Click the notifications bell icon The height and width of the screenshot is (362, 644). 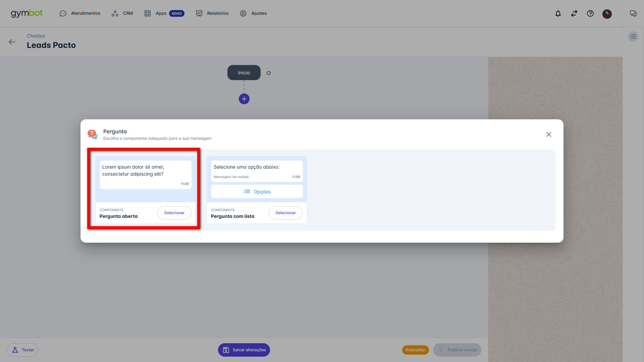[x=558, y=13]
